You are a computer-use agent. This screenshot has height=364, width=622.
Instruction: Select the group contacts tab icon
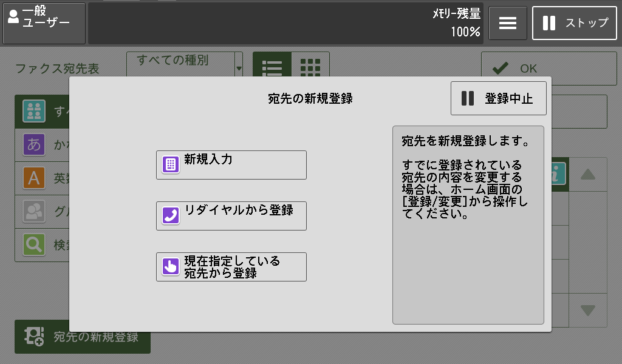click(34, 211)
